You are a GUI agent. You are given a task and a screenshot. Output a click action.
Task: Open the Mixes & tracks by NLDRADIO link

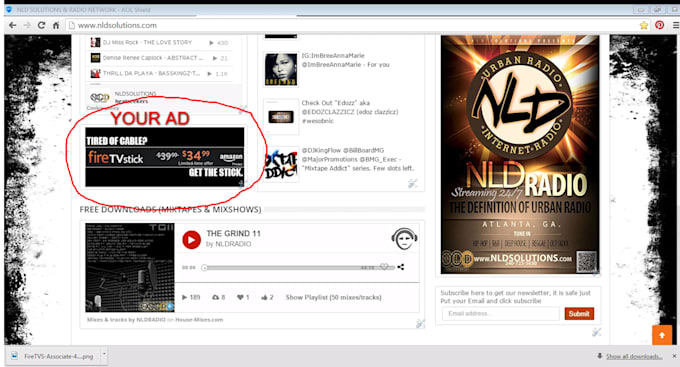[x=126, y=320]
